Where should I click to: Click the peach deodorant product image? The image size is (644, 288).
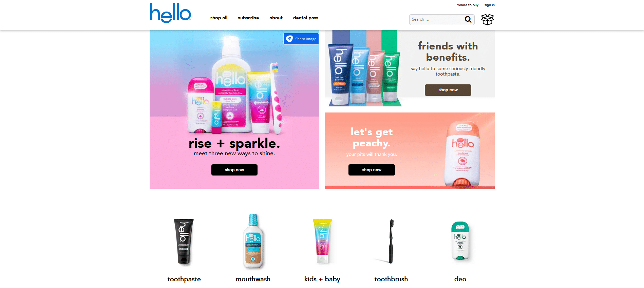(x=462, y=154)
